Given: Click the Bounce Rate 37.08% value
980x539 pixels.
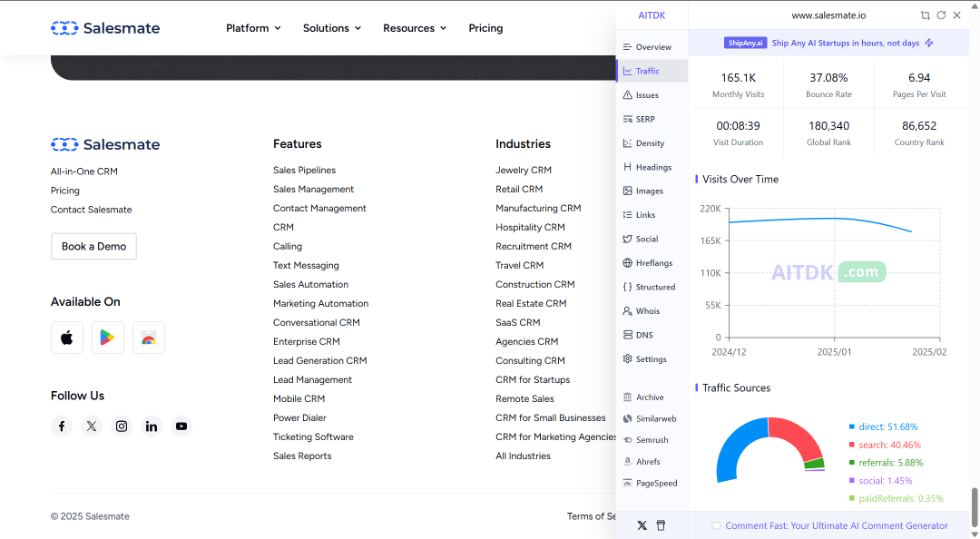Looking at the screenshot, I should tap(828, 78).
